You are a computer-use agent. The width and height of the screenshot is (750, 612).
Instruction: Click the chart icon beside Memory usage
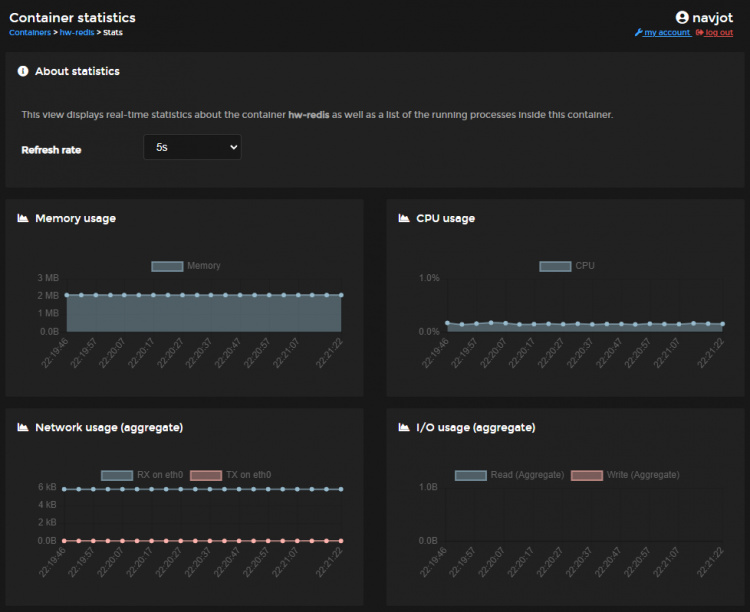23,218
